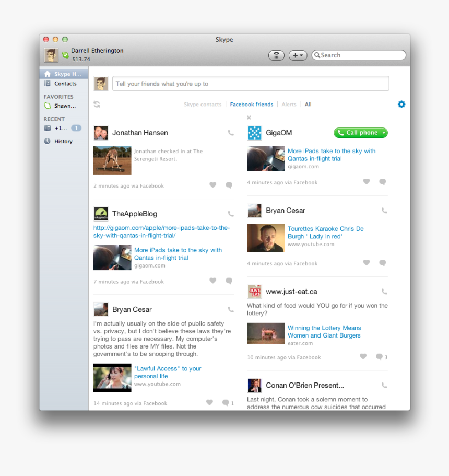
Task: Open the dial pad button
Action: 276,55
